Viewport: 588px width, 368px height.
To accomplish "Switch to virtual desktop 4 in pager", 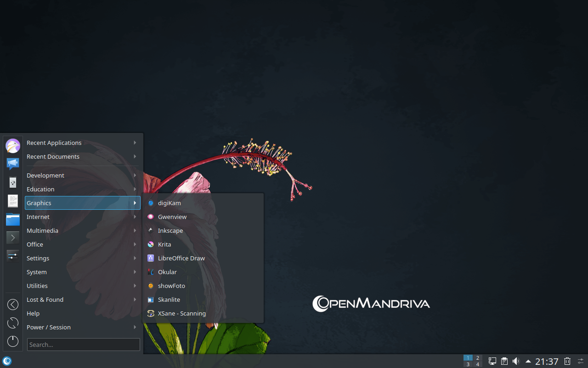I will 477,364.
